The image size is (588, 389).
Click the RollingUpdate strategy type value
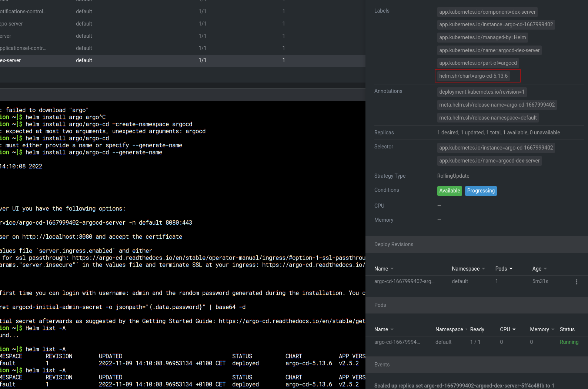[453, 176]
